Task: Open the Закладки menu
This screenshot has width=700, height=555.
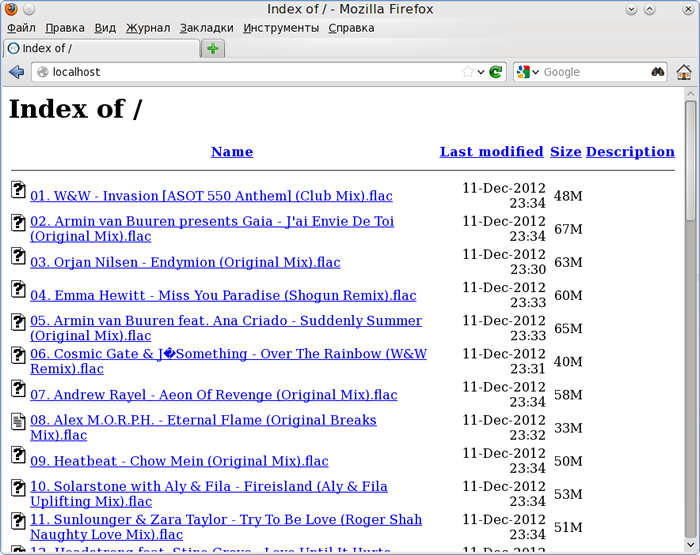Action: coord(206,28)
